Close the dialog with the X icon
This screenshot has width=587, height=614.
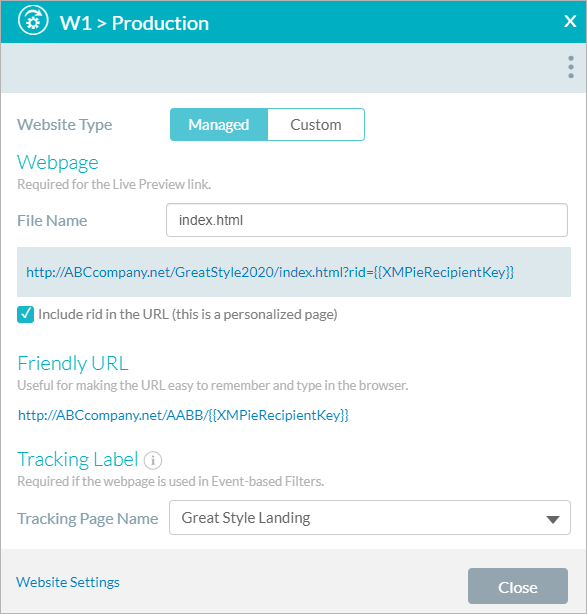click(570, 21)
